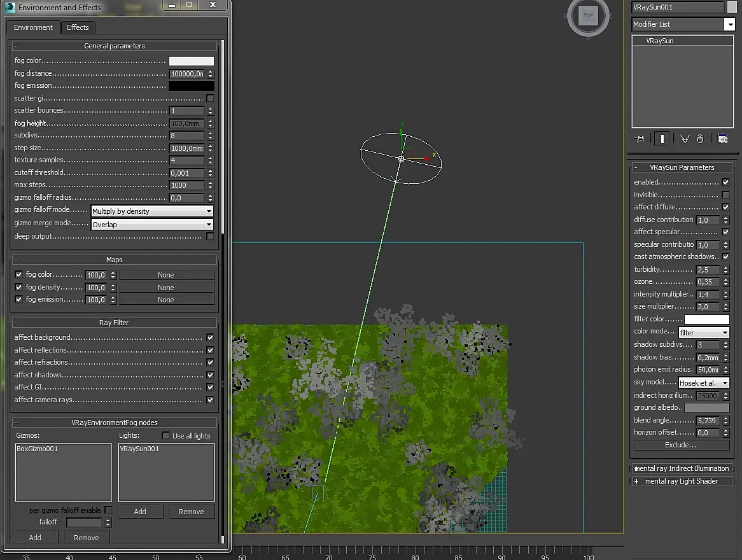Open the gizmo falloff mode dropdown

click(151, 211)
